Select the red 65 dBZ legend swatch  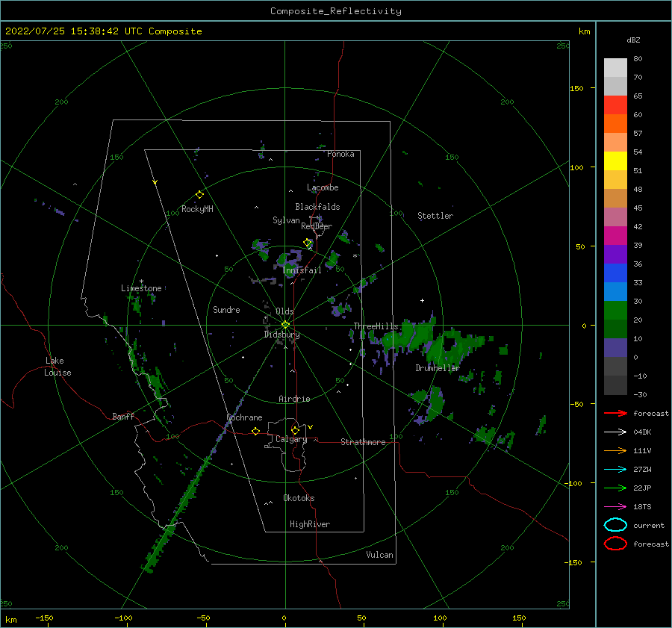pos(615,105)
